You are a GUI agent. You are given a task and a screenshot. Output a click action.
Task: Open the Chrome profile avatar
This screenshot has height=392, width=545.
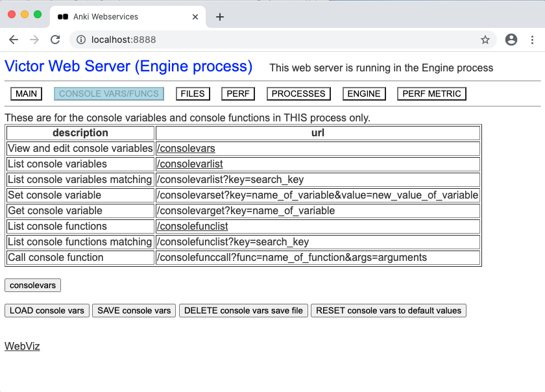[511, 40]
